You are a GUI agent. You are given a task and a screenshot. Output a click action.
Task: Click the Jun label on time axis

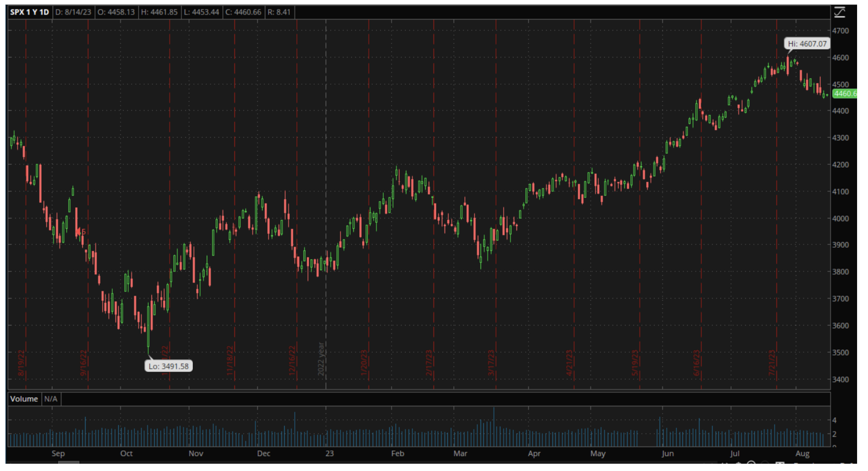point(667,453)
